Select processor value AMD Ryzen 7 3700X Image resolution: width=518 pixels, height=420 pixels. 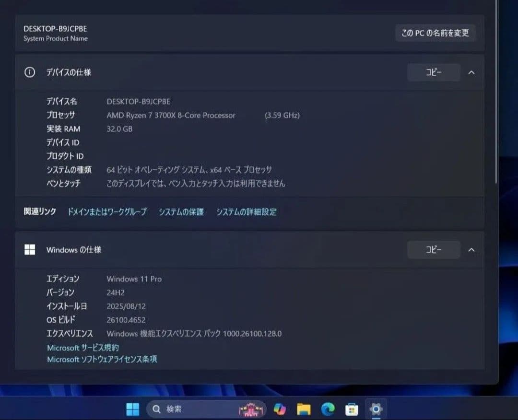[x=171, y=115]
